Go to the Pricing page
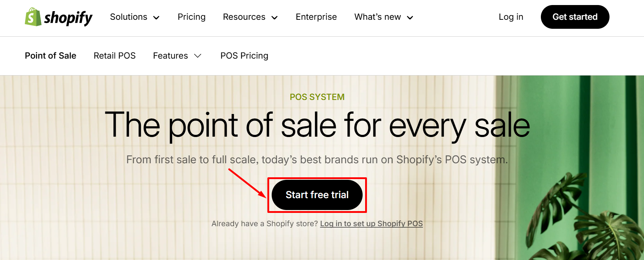 (192, 17)
